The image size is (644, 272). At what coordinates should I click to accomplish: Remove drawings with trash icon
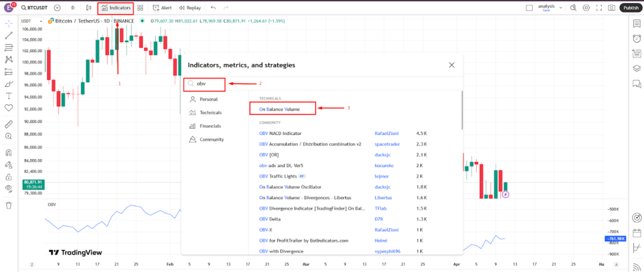point(9,205)
